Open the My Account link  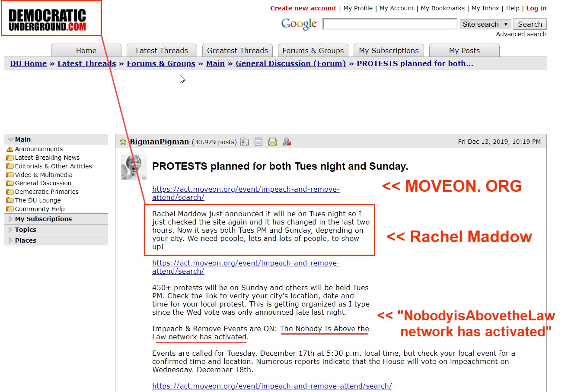click(x=396, y=8)
